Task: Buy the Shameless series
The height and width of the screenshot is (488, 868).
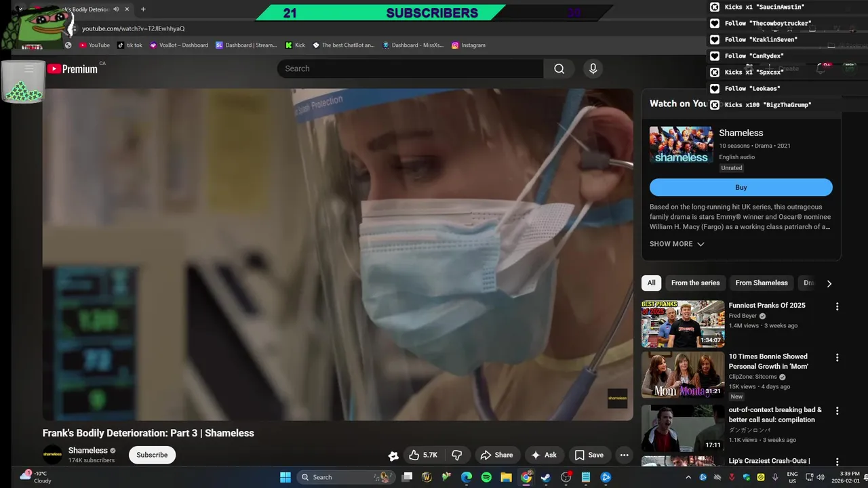Action: coord(741,188)
